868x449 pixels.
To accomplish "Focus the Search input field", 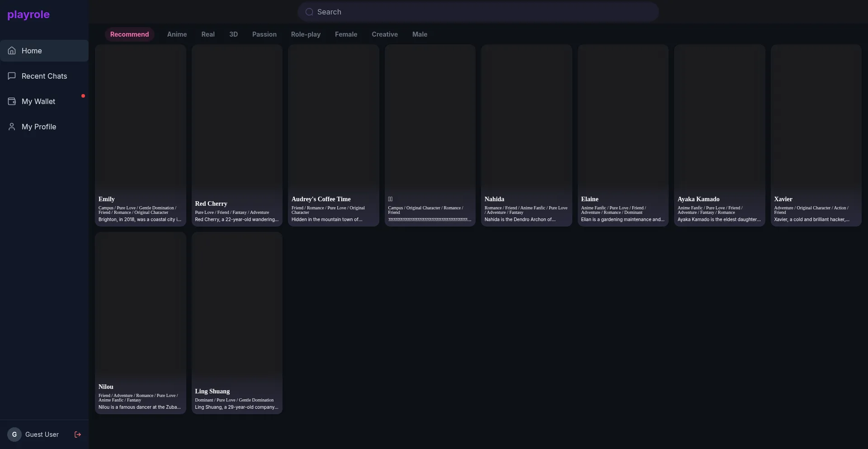I will [x=484, y=12].
